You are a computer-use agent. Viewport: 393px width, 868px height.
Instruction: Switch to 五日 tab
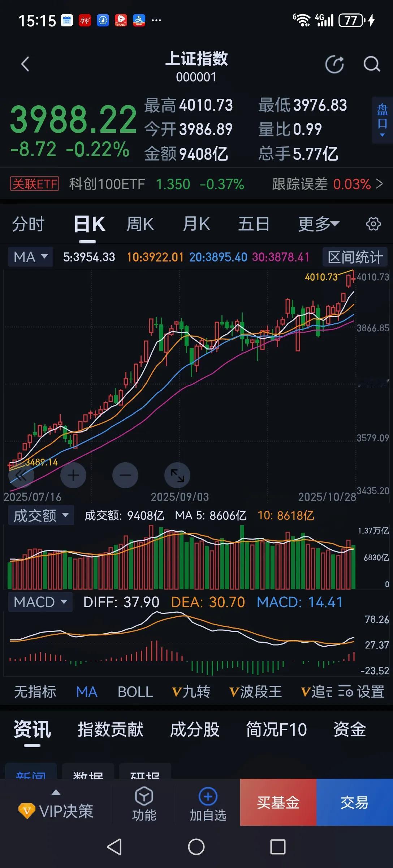point(254,224)
